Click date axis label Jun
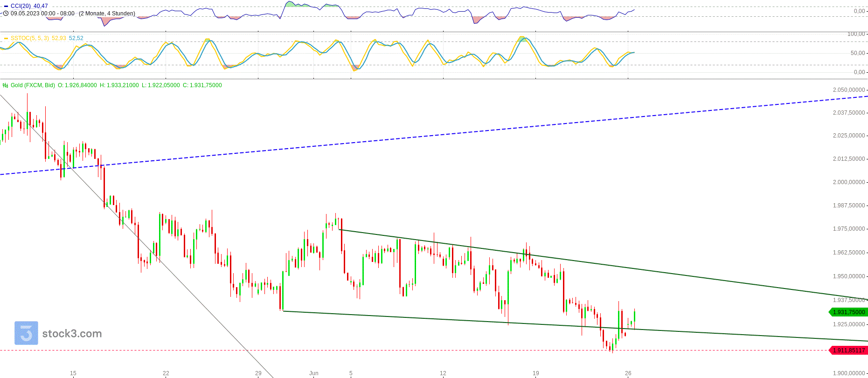 tap(314, 373)
